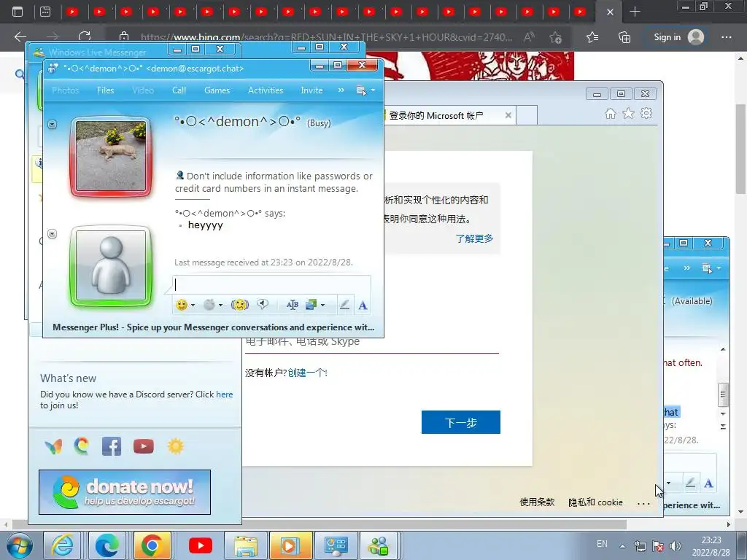Select Invite in conversation toolbar
This screenshot has height=560, width=747.
click(x=311, y=90)
